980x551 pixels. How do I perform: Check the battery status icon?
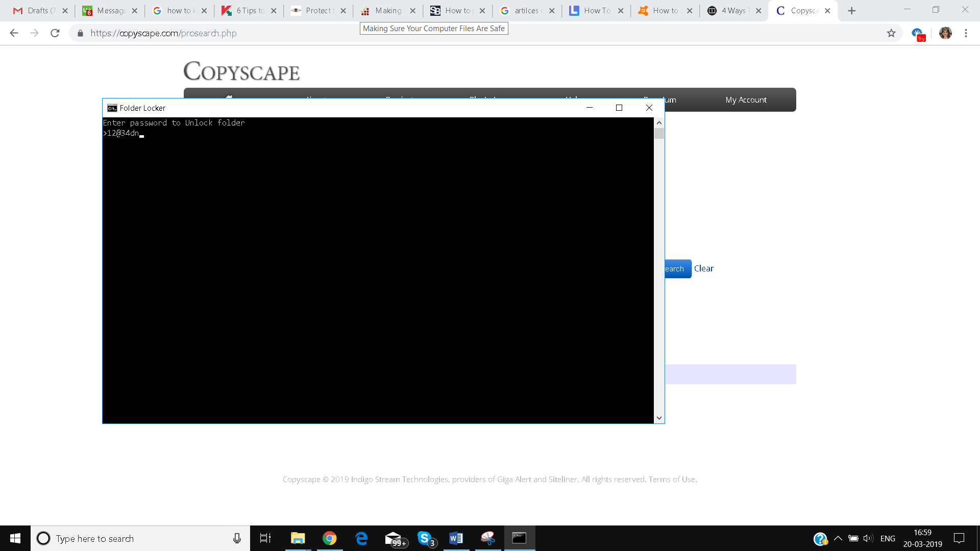tap(853, 538)
